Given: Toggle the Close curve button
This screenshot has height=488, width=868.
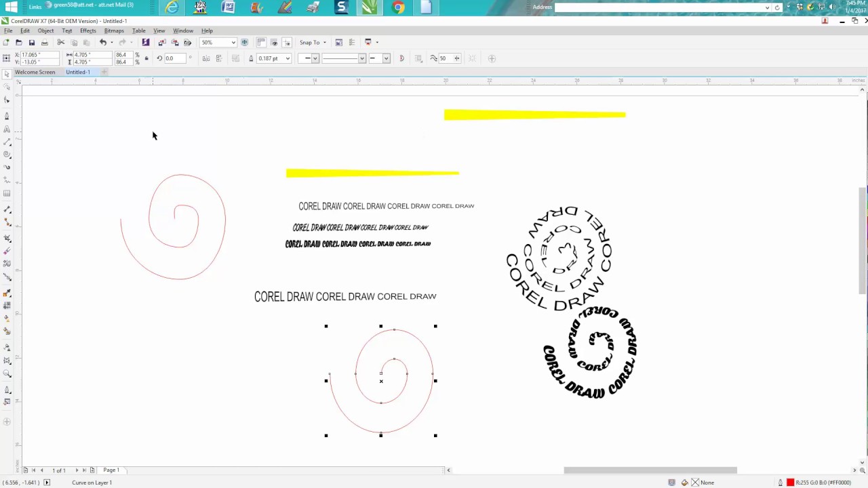Looking at the screenshot, I should pos(401,58).
